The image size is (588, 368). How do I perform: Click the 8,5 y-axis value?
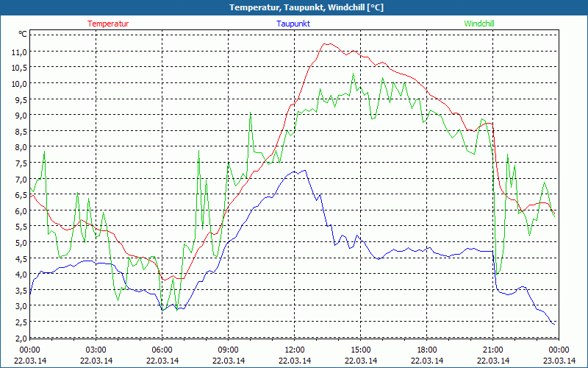21,131
